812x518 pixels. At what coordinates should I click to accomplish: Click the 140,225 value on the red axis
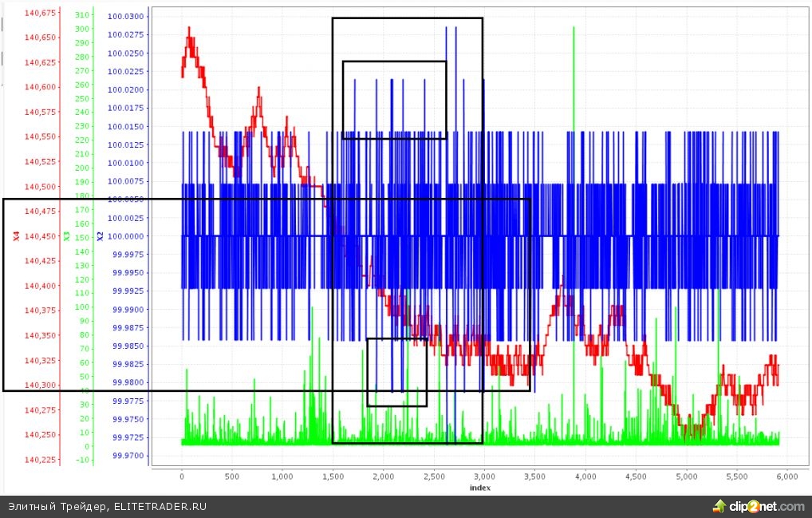pos(40,460)
